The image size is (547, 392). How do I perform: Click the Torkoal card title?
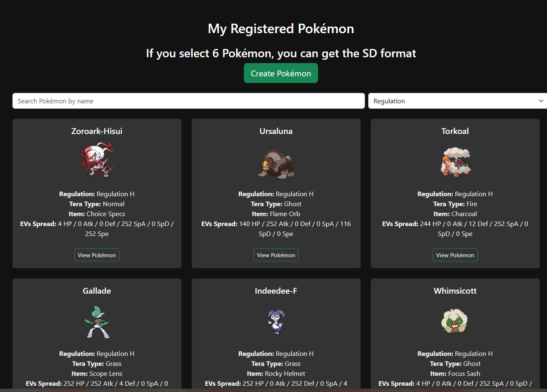455,131
